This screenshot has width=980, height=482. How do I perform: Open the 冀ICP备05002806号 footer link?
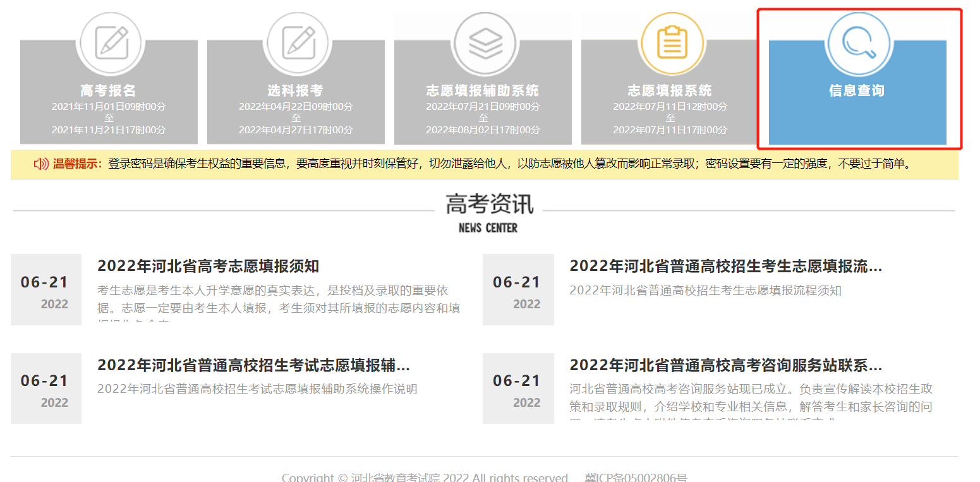[x=635, y=478]
